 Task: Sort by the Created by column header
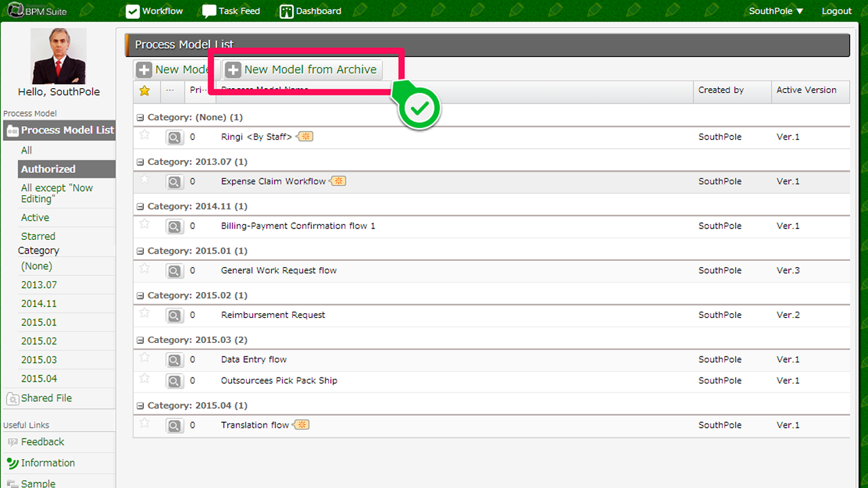721,90
